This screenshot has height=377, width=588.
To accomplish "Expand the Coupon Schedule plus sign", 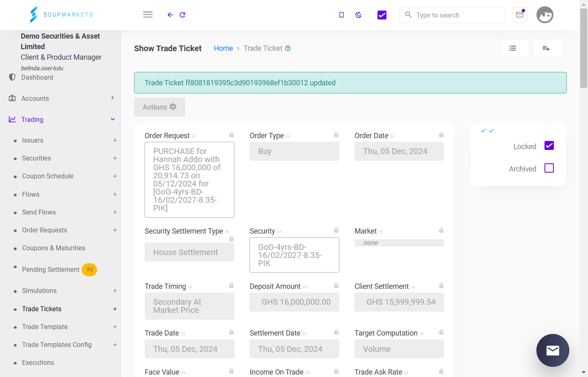I will 115,176.
